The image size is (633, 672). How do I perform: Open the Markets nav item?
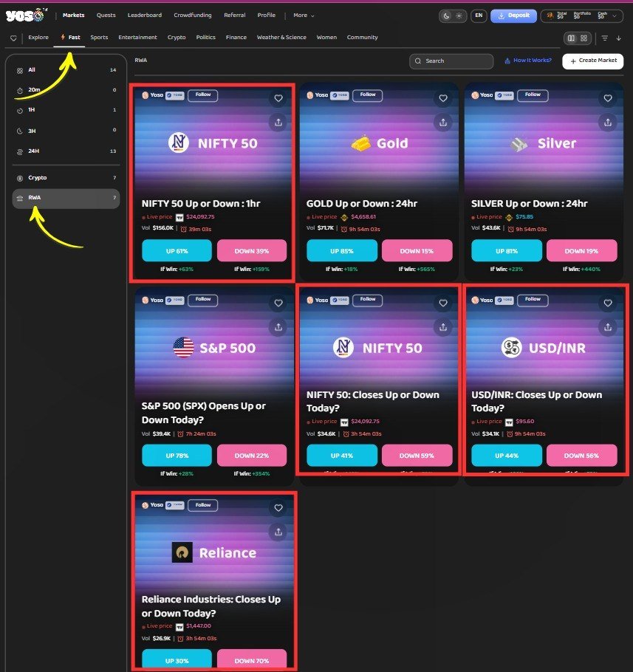[x=73, y=16]
